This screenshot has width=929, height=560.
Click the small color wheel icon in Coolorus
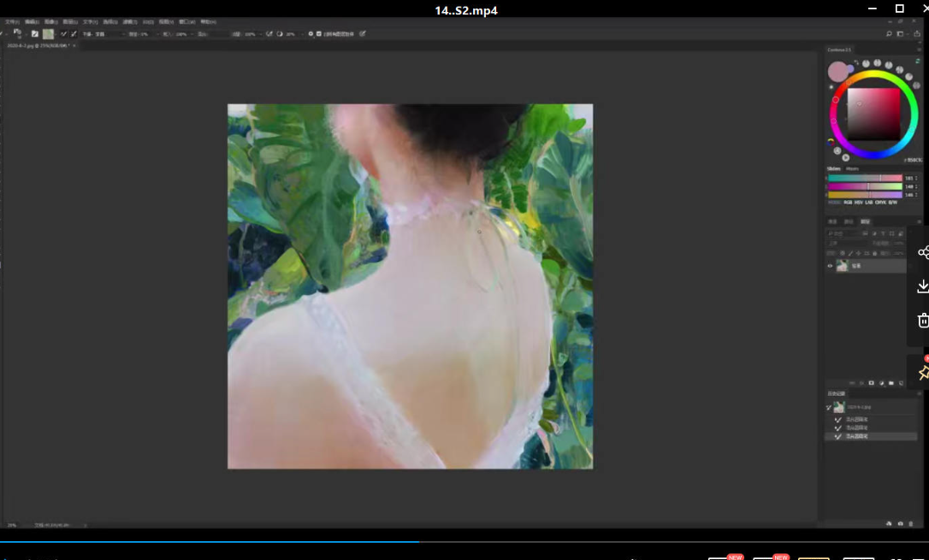pyautogui.click(x=831, y=142)
